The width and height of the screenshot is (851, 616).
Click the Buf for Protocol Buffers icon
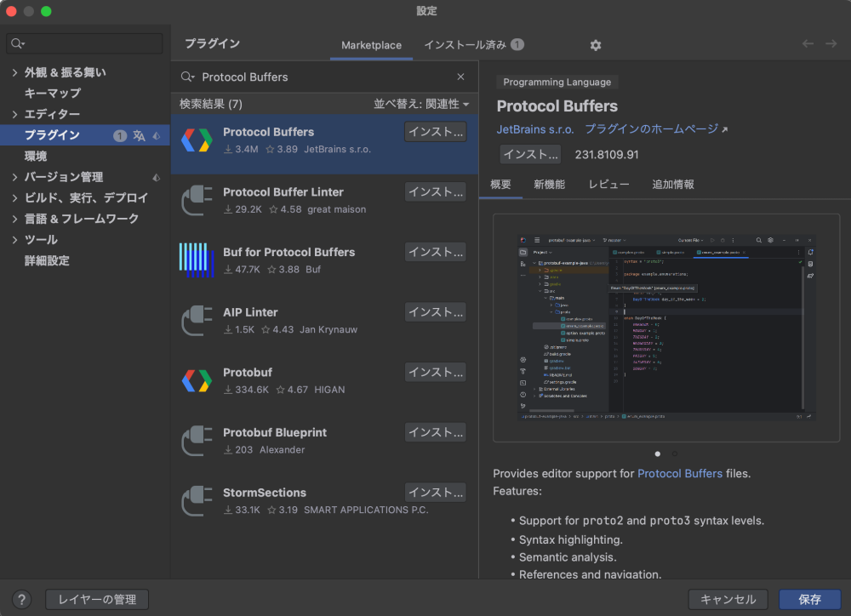point(197,260)
